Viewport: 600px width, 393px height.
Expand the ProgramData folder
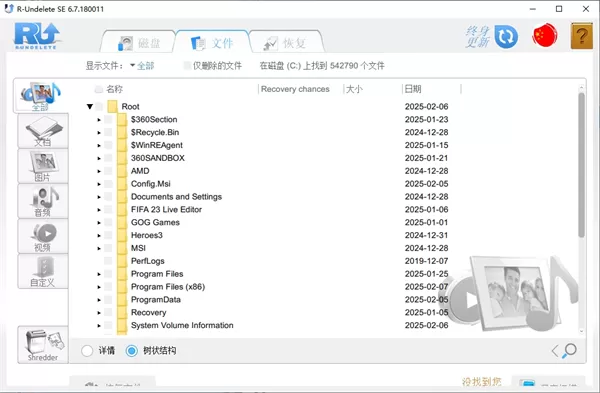(x=99, y=300)
